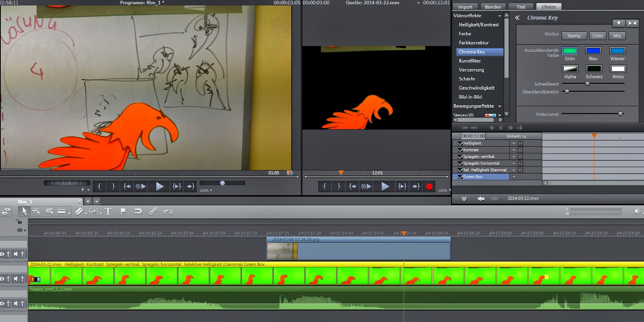The width and height of the screenshot is (644, 322).
Task: Jump to range start in program monitor
Action: point(127,186)
